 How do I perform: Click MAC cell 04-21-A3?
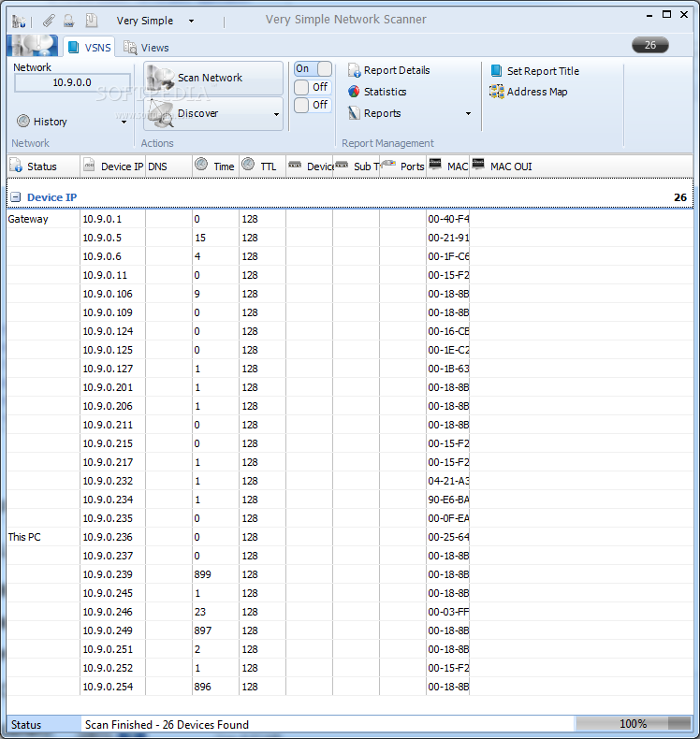[x=448, y=481]
